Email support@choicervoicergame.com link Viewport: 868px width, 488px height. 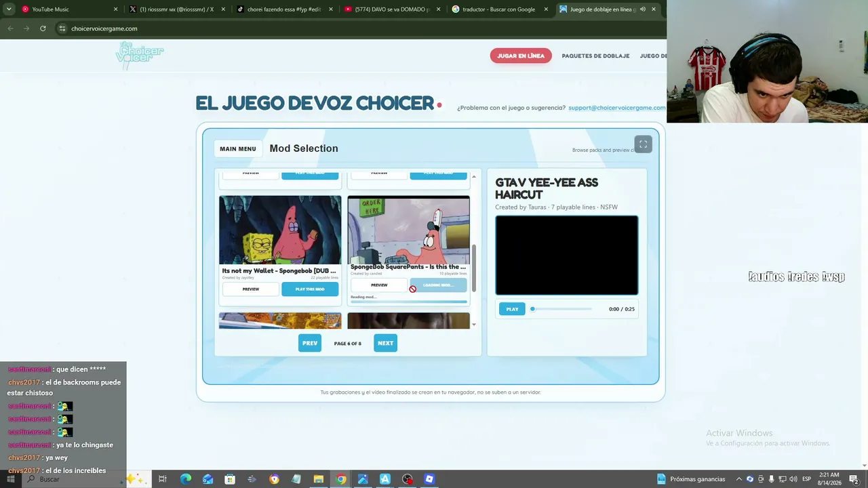(617, 108)
